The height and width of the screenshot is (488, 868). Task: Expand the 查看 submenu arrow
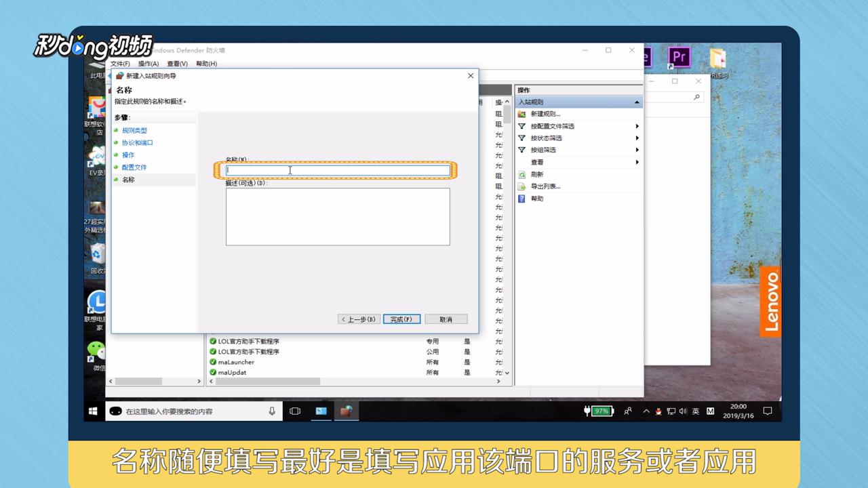(x=637, y=162)
